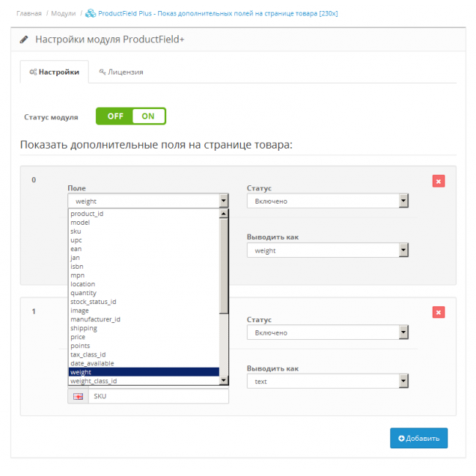Click the red delete button for field 1
This screenshot has height=476, width=476.
(438, 313)
